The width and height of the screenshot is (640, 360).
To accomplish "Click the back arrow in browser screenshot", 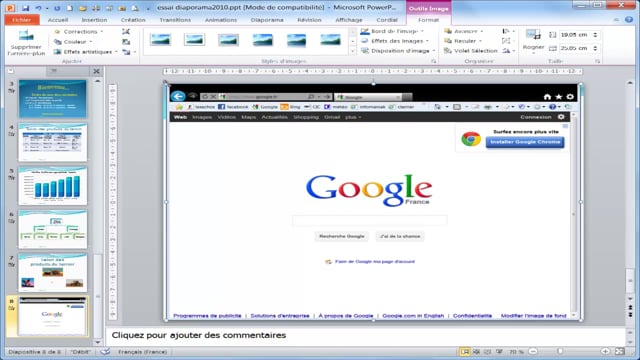I will 178,96.
